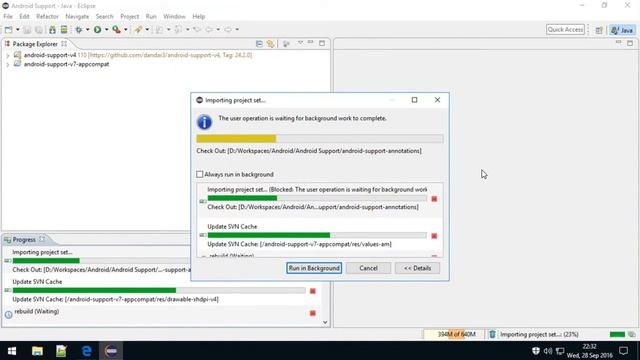Select android-support-v7-appcompat project name
This screenshot has height=360, width=640.
click(x=66, y=64)
